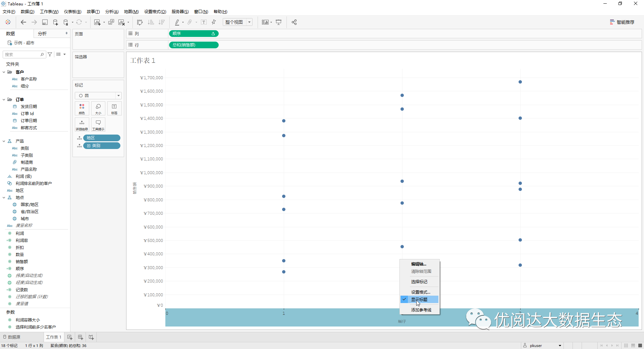Click the 顺序 pill on columns shelf
The width and height of the screenshot is (644, 349).
[x=194, y=34]
